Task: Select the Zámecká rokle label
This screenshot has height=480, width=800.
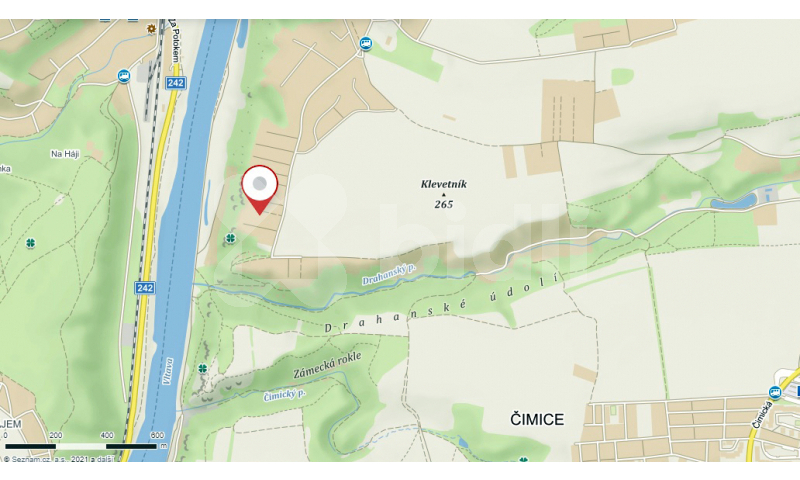Action: tap(328, 365)
